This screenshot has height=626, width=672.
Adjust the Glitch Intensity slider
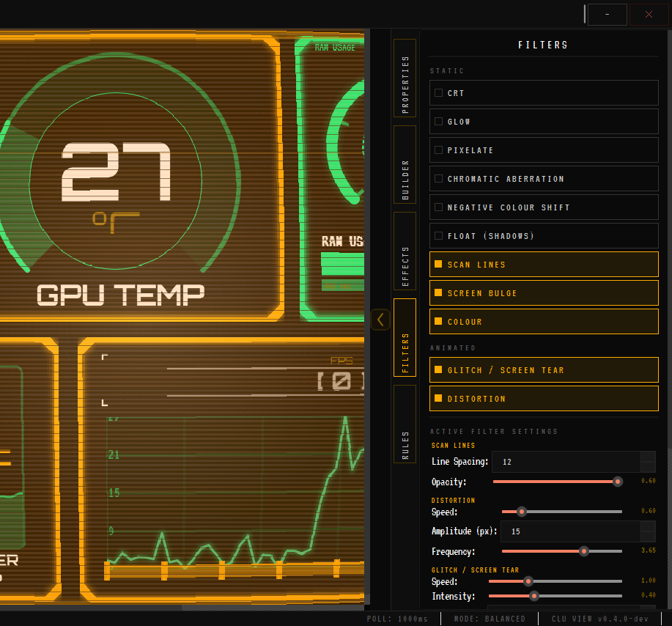(x=555, y=596)
